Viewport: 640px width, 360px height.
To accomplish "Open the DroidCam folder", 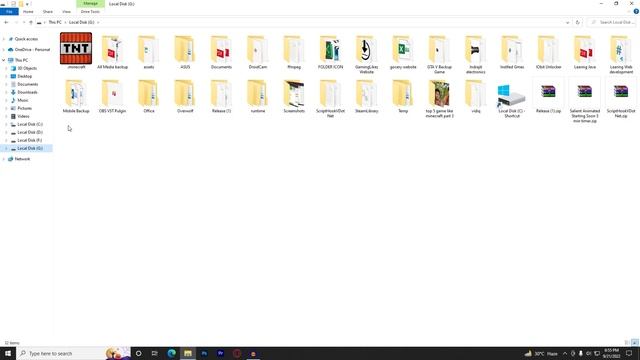I will [x=258, y=52].
